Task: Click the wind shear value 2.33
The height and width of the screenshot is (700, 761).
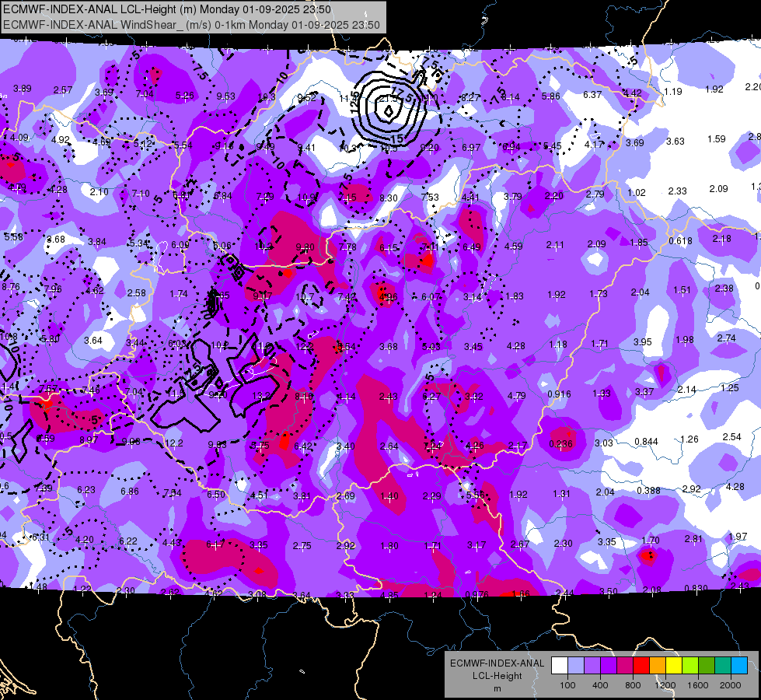Action: coord(677,191)
